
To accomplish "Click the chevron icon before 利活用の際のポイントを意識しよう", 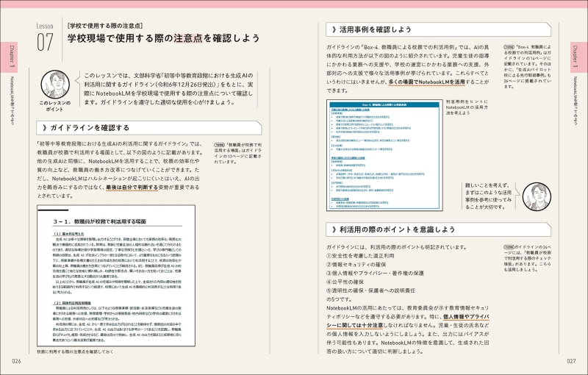I will tap(334, 229).
